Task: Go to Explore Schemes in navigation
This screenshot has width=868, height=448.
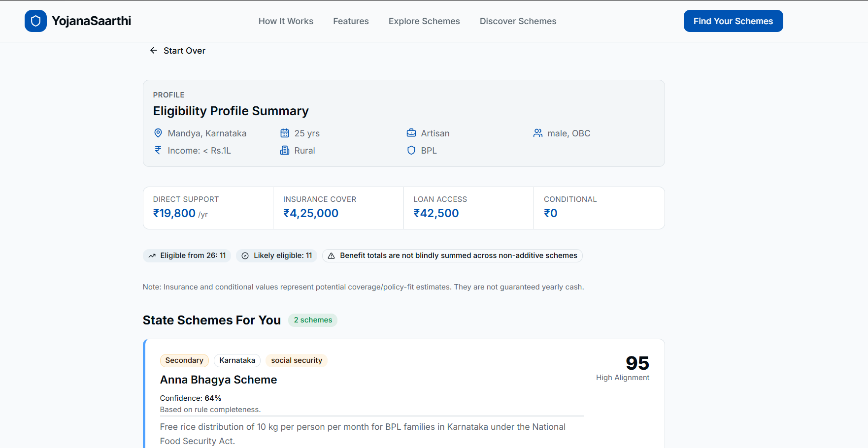Action: pyautogui.click(x=424, y=21)
